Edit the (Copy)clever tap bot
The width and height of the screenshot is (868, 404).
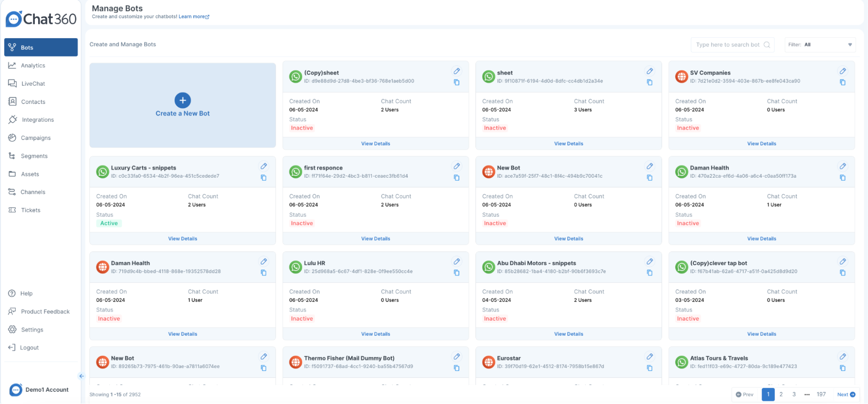click(842, 262)
